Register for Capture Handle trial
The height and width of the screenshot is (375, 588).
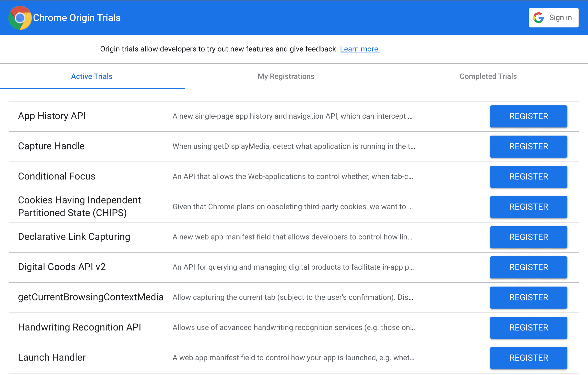point(528,146)
